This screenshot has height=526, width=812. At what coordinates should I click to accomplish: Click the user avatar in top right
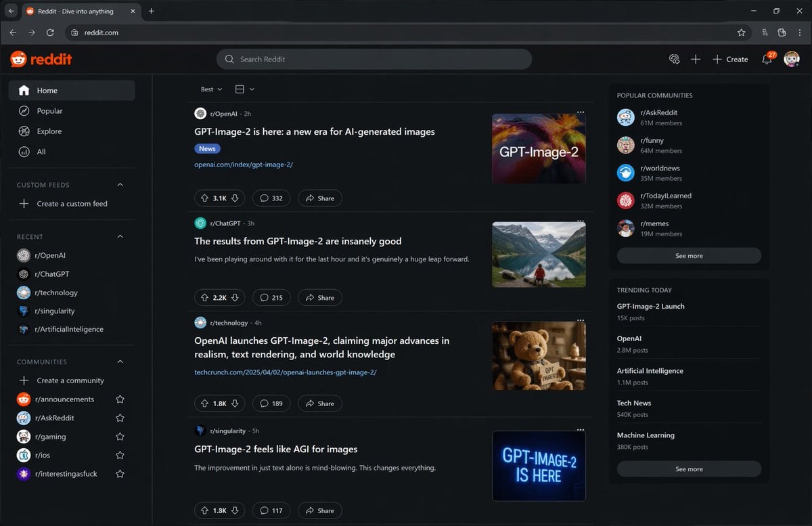tap(791, 60)
